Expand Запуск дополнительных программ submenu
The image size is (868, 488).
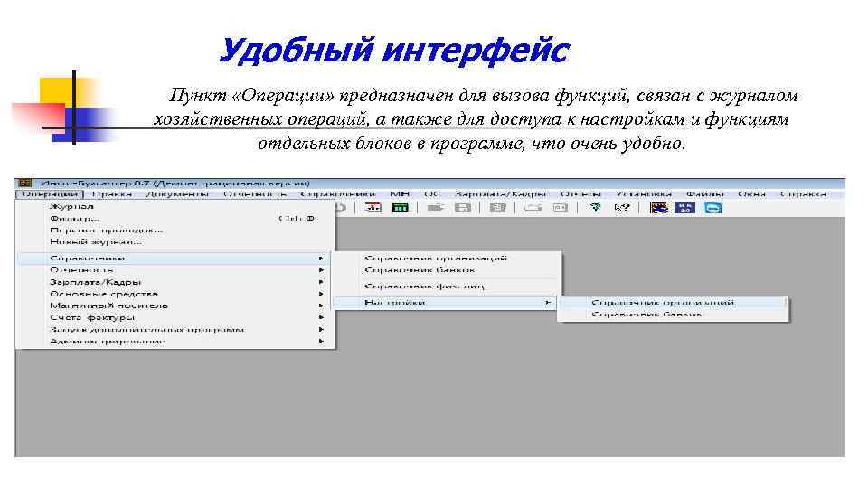coord(175,329)
